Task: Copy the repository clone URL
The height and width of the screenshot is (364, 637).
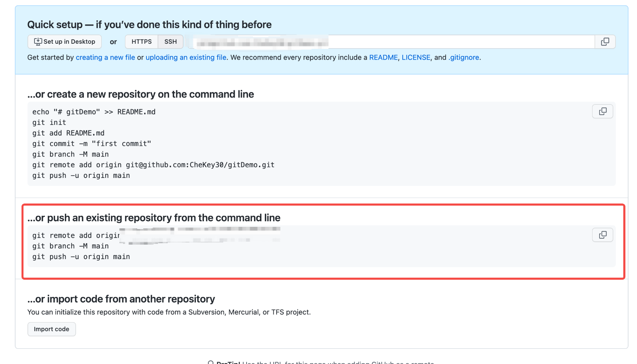Action: click(x=605, y=42)
